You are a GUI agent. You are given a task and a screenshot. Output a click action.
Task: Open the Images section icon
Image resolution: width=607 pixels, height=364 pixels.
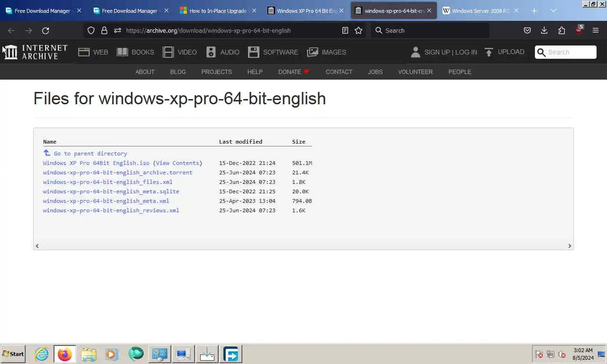(313, 52)
